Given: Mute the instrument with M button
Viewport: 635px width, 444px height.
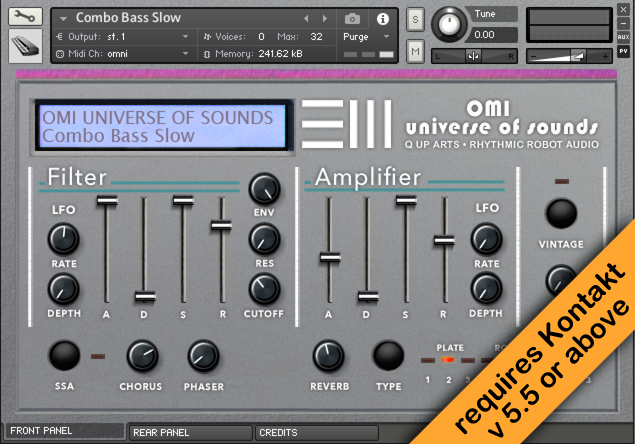Looking at the screenshot, I should [x=415, y=51].
